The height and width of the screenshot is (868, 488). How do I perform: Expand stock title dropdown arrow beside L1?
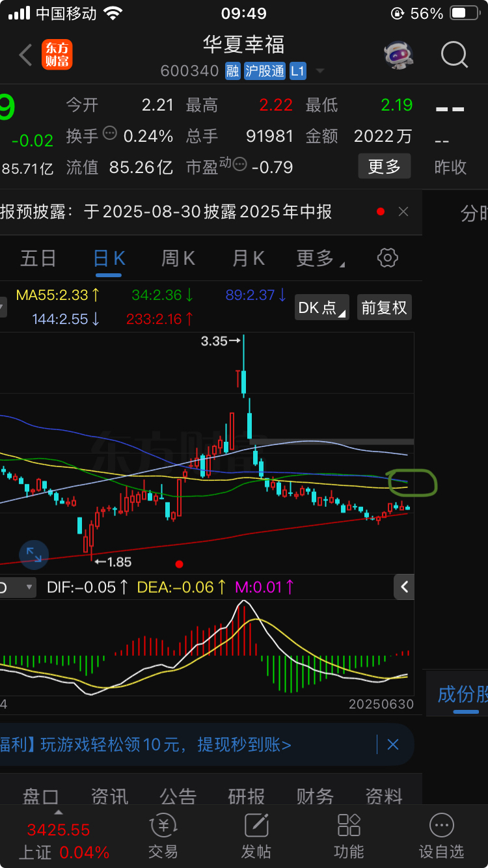pos(319,71)
